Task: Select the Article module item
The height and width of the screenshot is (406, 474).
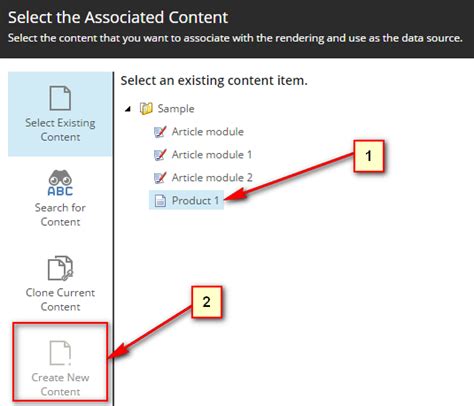Action: (208, 132)
